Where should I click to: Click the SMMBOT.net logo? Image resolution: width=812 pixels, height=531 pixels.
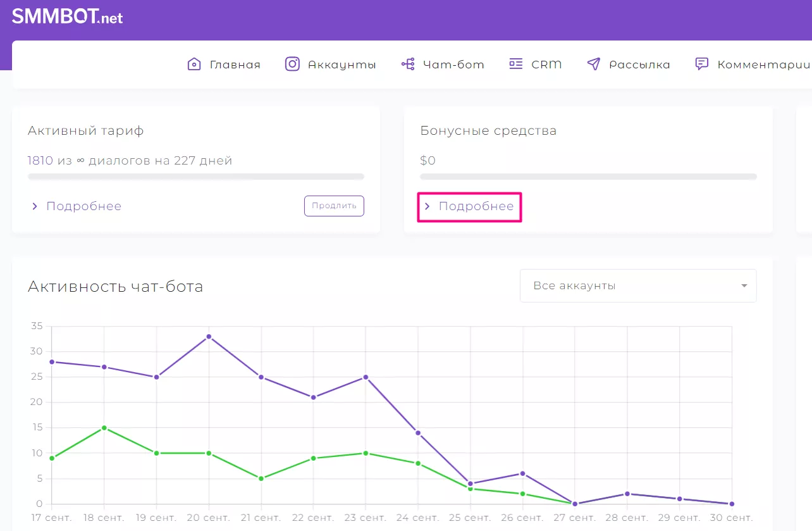click(68, 16)
